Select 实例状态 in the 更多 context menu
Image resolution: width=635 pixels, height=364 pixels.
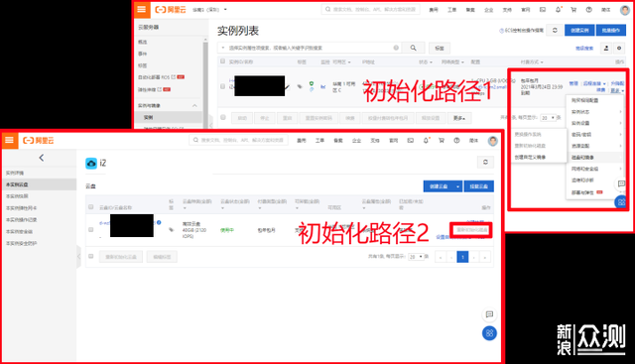tap(595, 112)
